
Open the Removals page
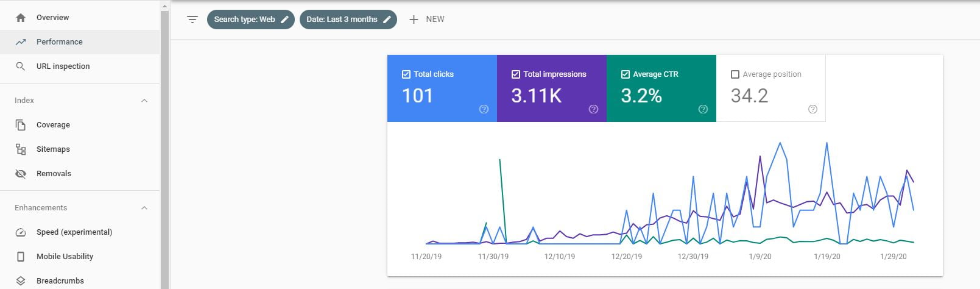80,174
